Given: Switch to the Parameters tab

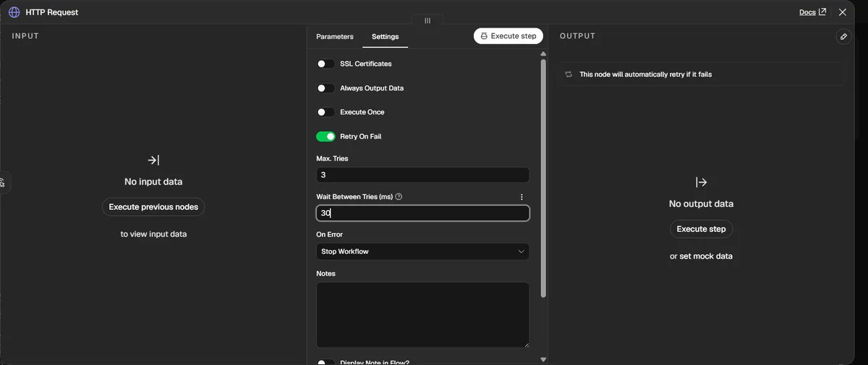Looking at the screenshot, I should (335, 36).
